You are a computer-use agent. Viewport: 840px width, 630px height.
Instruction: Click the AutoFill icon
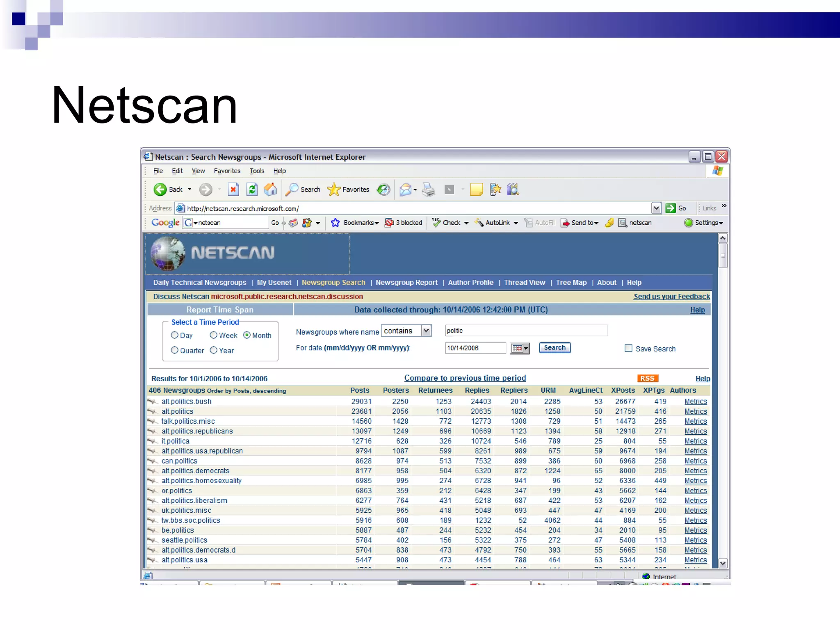pos(528,223)
